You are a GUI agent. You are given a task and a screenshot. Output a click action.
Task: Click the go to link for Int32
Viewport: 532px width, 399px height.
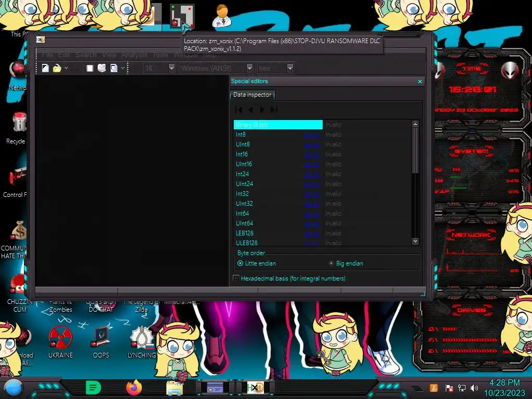click(x=312, y=194)
